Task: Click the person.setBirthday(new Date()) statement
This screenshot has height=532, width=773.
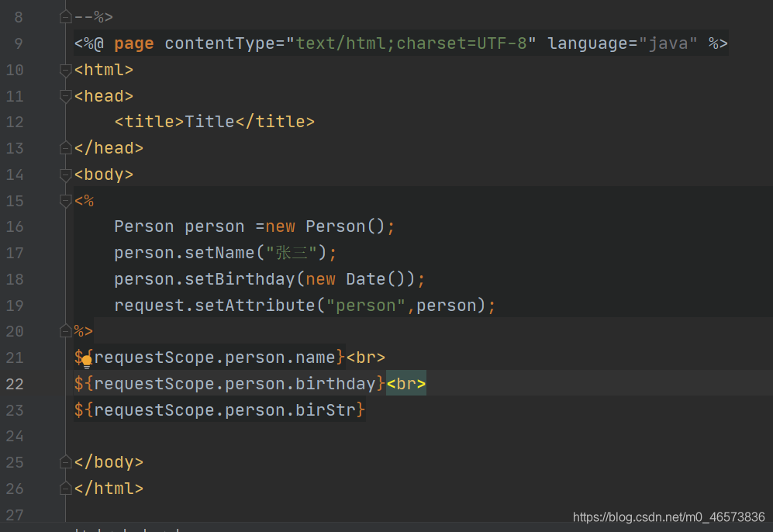Action: [269, 279]
